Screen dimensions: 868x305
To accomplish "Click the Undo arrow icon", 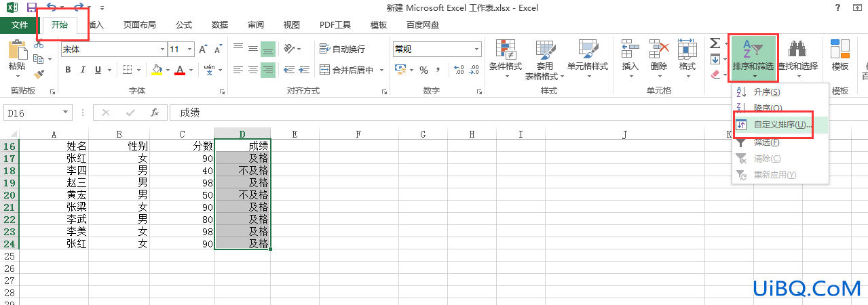I will (53, 7).
